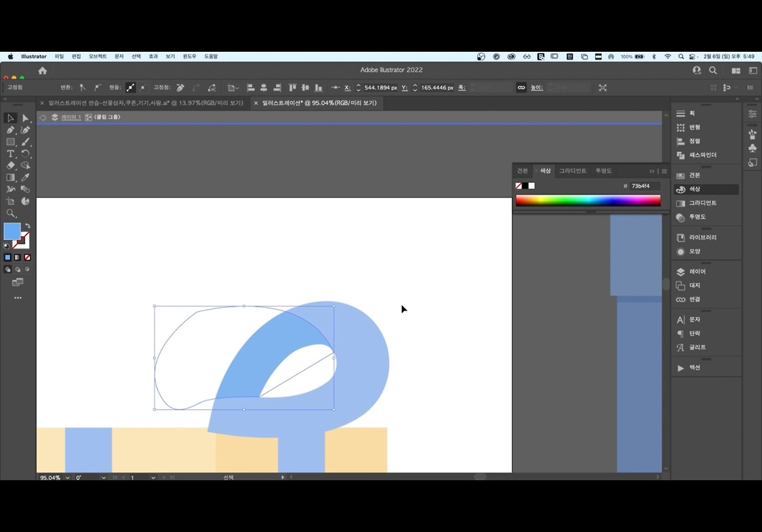Convert anchor point to smooth

(x=97, y=87)
